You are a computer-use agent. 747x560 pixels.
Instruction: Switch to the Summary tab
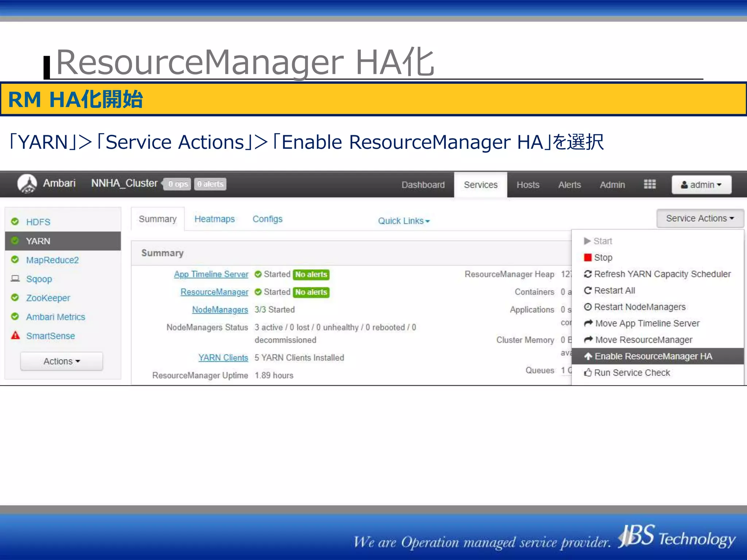click(158, 219)
